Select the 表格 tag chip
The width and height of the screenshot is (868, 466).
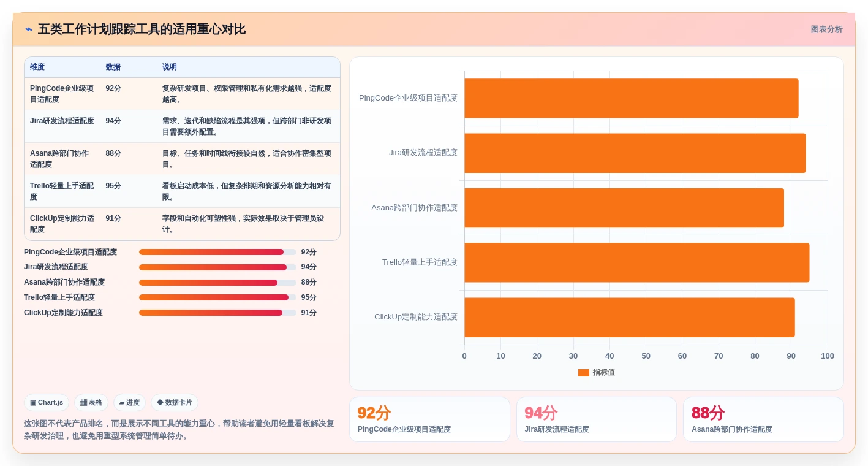click(91, 403)
